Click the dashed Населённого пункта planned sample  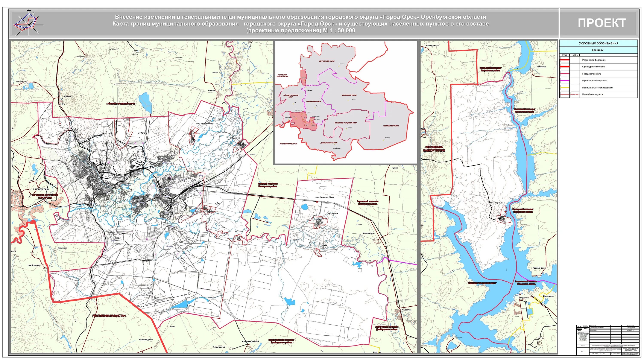click(x=575, y=94)
